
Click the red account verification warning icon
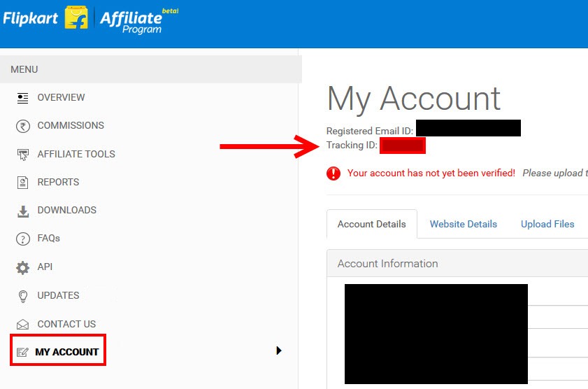pyautogui.click(x=334, y=174)
